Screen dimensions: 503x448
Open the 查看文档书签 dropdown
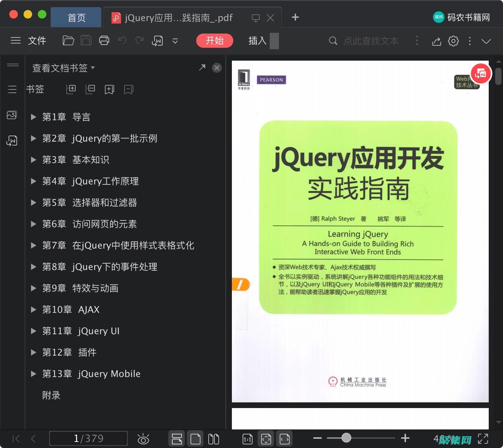[62, 68]
